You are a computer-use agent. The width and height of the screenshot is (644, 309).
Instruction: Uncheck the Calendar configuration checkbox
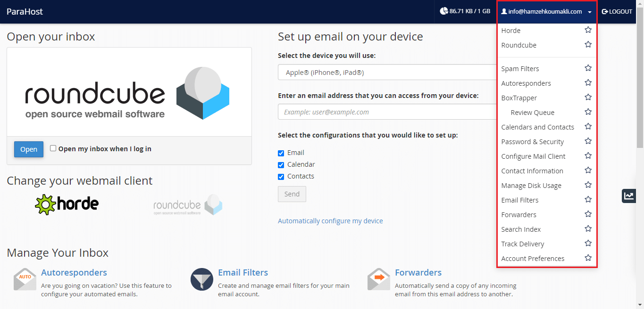pyautogui.click(x=281, y=165)
